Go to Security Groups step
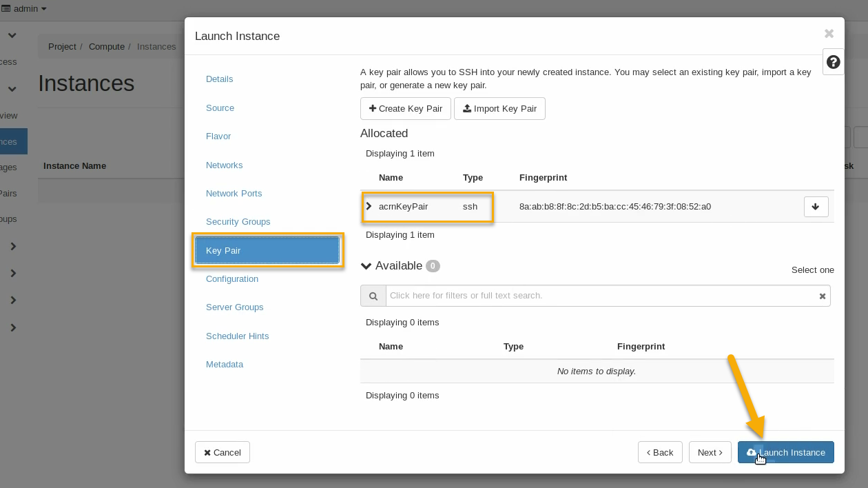 238,222
